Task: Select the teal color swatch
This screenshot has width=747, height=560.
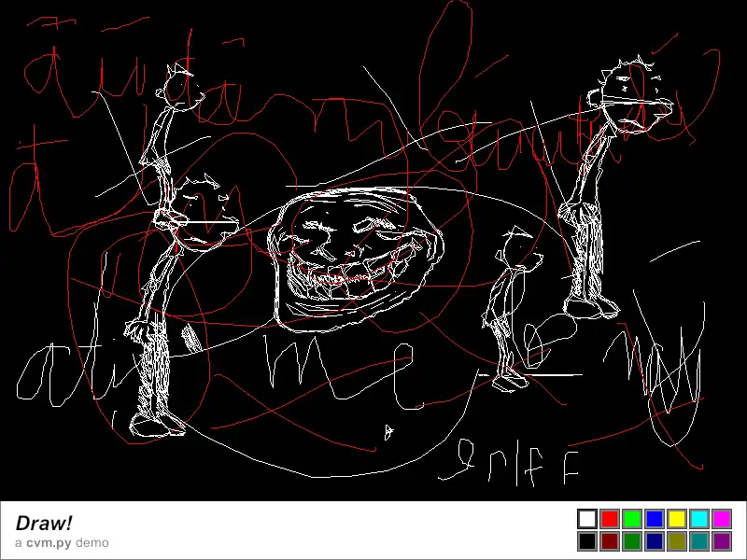Action: 699,541
